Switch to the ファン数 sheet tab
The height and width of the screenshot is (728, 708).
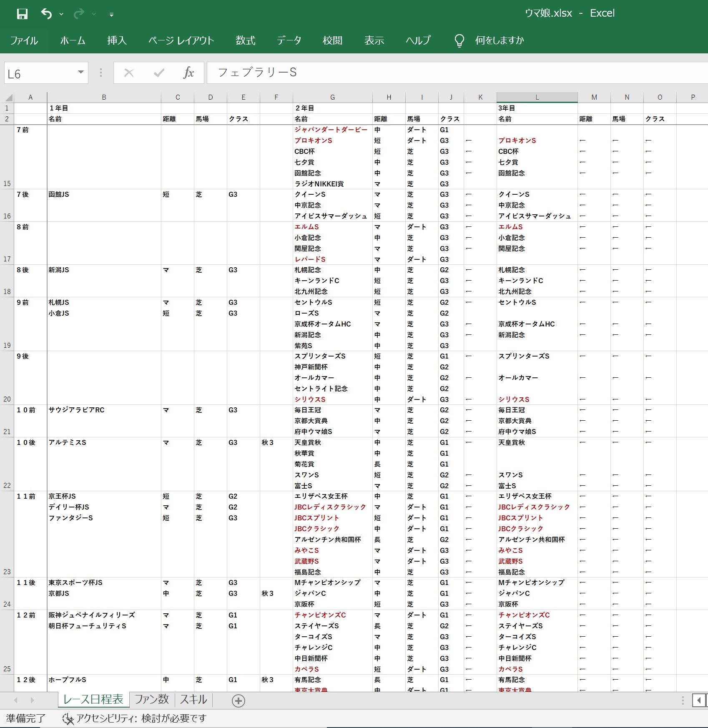152,699
